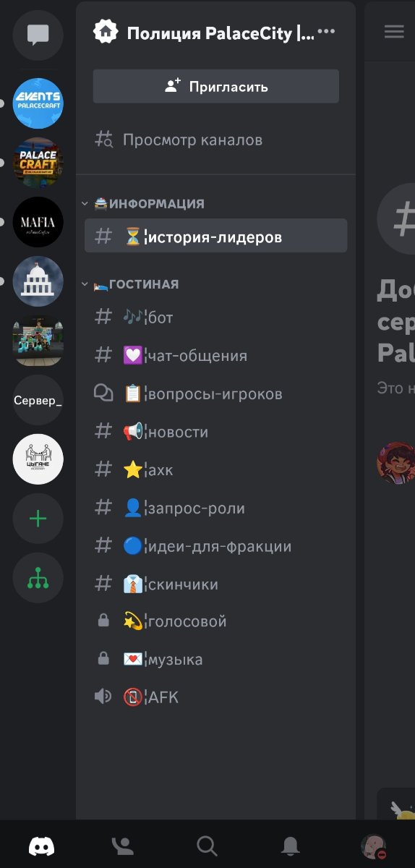Select the Palace Craft server icon

coord(38,163)
